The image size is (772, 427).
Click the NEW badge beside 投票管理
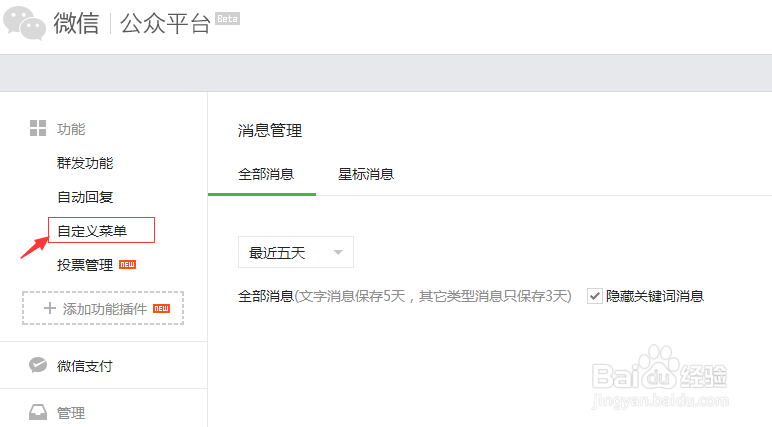[x=127, y=265]
